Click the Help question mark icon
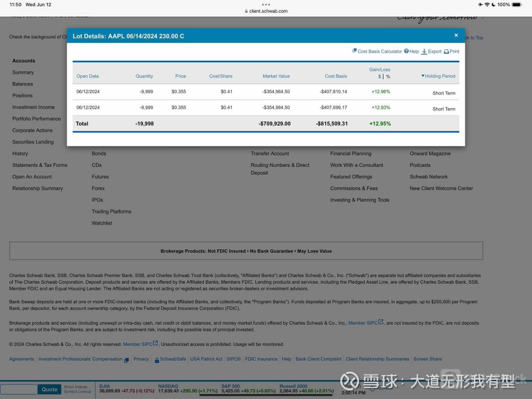This screenshot has width=532, height=399. tap(406, 51)
